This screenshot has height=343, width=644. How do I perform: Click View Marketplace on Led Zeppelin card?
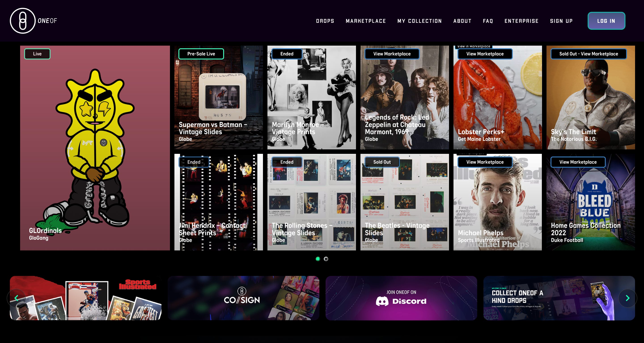click(x=392, y=54)
